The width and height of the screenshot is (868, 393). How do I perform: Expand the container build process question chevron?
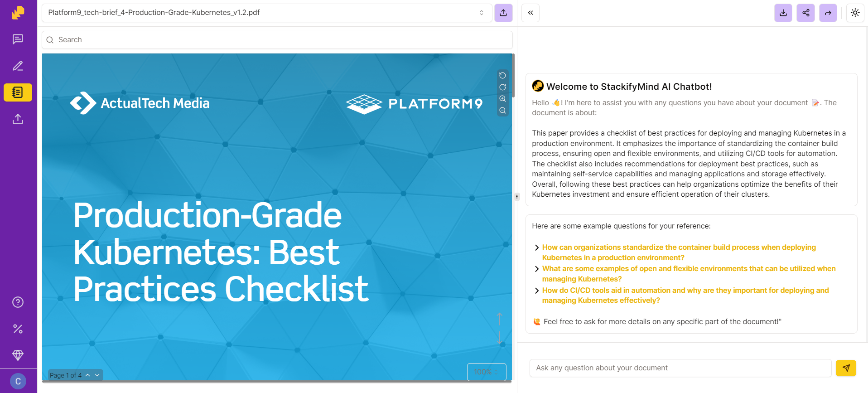click(x=536, y=247)
